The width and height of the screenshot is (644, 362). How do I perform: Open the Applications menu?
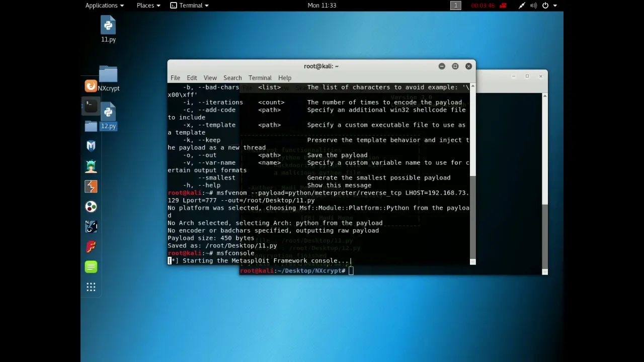105,5
